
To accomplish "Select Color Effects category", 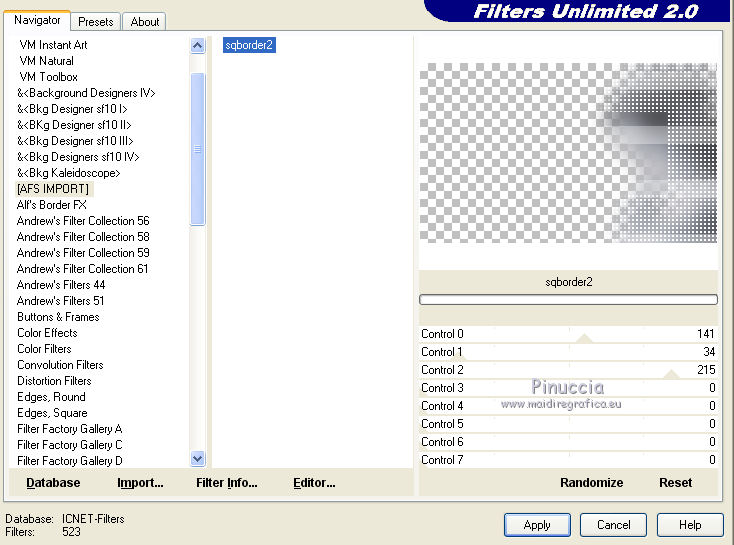I will [x=47, y=333].
